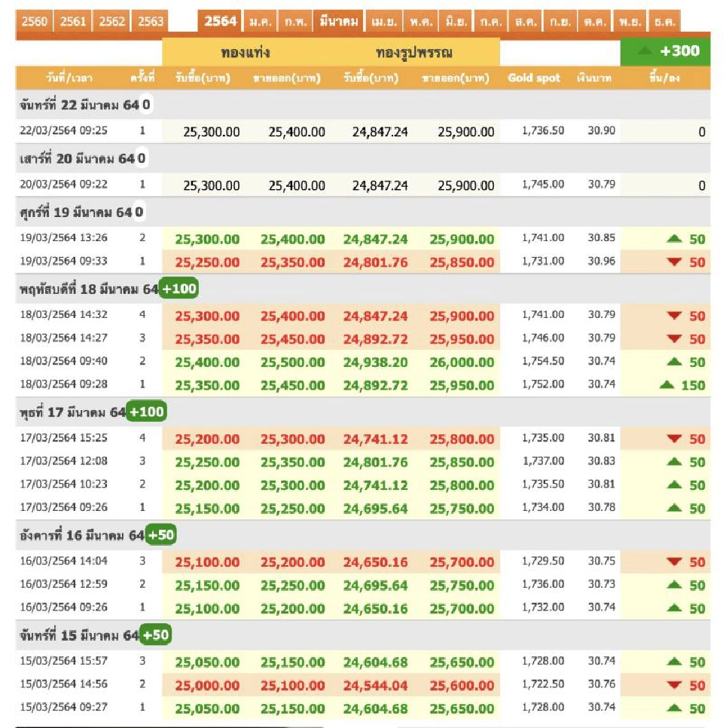Click the ทองรูปพรรณ column group header
Image resolution: width=723 pixels, height=728 pixels.
click(413, 53)
